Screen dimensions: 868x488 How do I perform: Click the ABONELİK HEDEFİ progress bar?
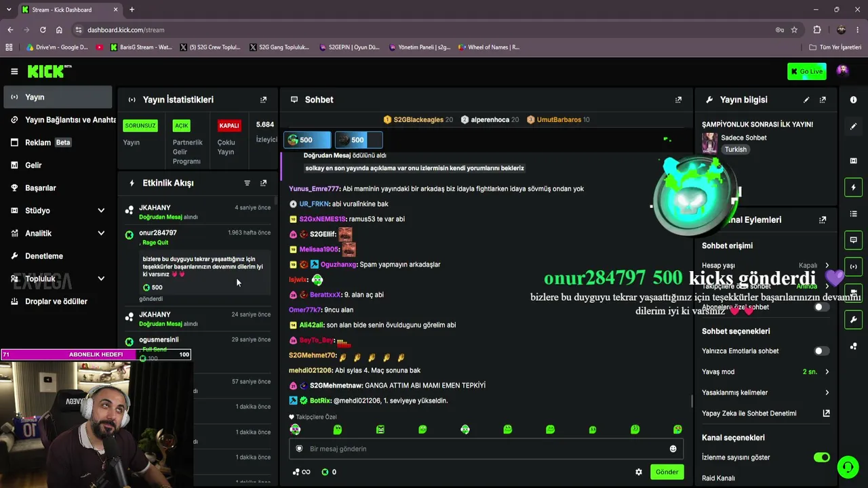[x=96, y=354]
